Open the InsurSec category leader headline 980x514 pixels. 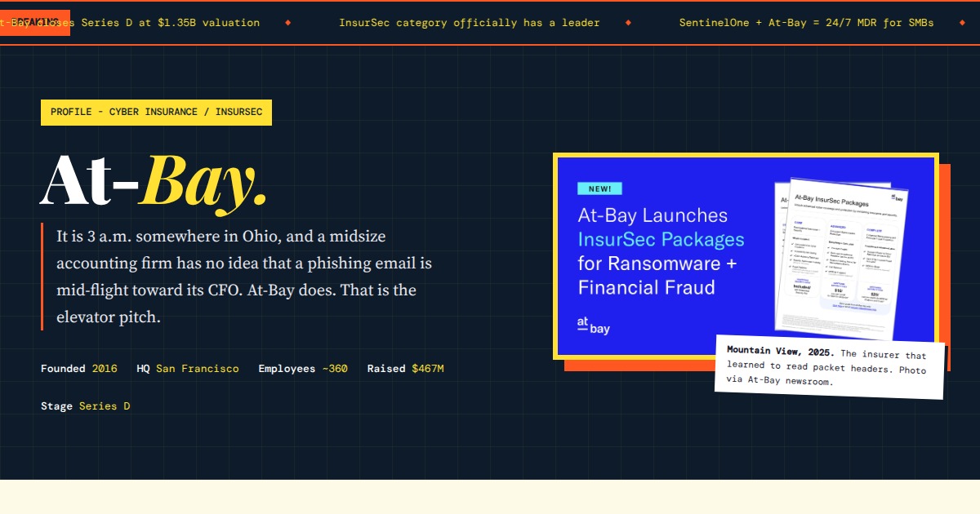(x=470, y=23)
